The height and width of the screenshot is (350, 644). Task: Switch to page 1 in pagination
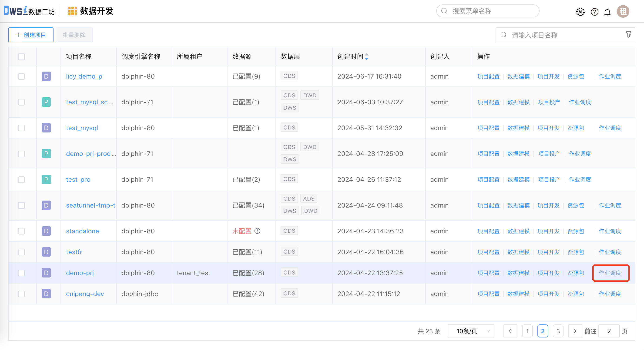[527, 331]
